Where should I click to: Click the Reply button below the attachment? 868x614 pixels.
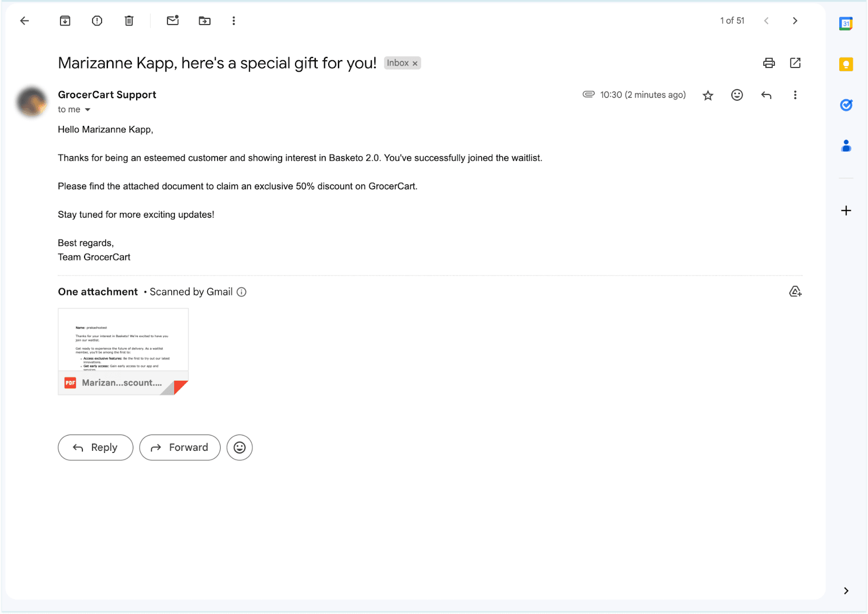(95, 447)
